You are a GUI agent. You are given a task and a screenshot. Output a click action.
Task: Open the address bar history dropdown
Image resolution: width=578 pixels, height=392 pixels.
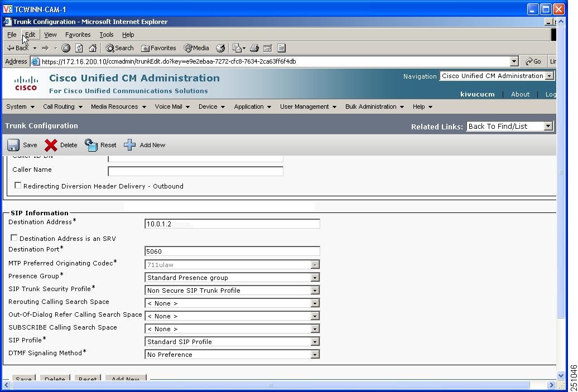[514, 61]
